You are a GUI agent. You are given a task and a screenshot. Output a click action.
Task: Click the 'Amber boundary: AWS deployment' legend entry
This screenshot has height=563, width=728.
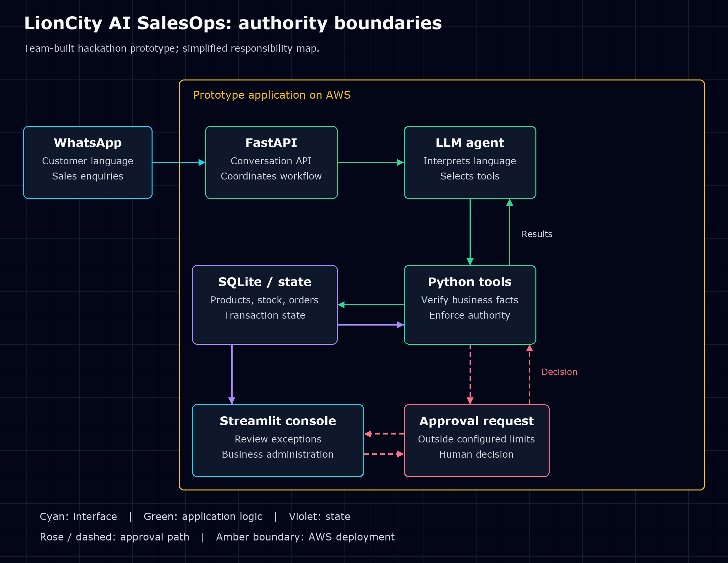(x=305, y=537)
